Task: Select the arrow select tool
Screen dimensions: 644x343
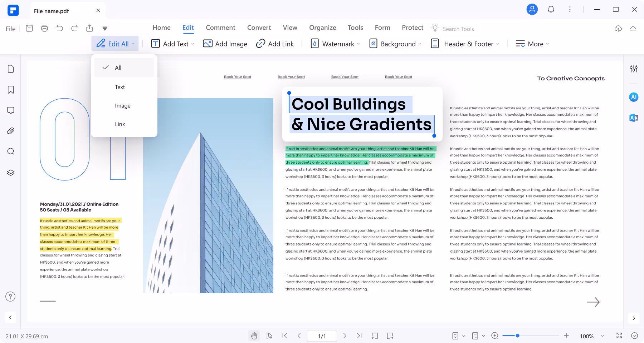Action: pos(269,336)
